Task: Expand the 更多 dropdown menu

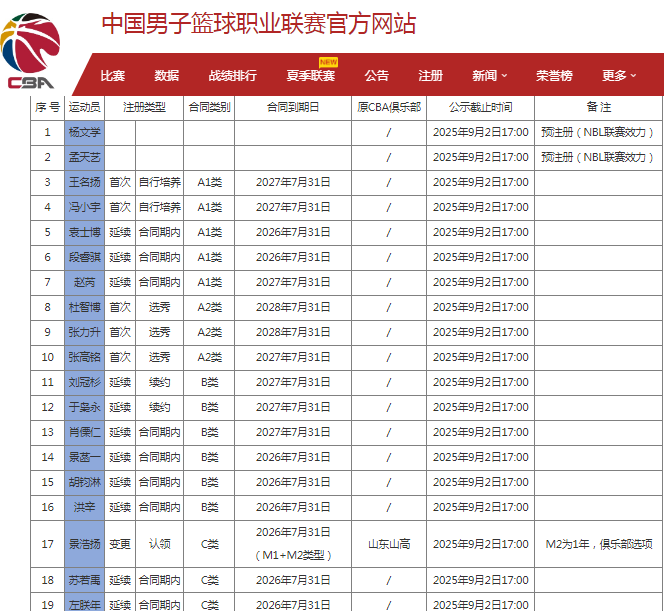Action: point(619,76)
